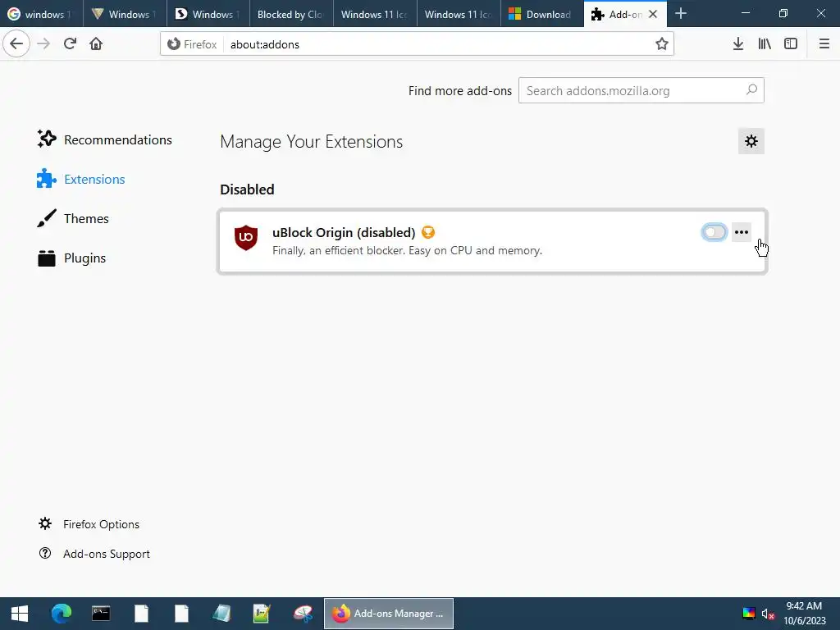840x630 pixels.
Task: Open Recommendations in the sidebar
Action: point(105,139)
